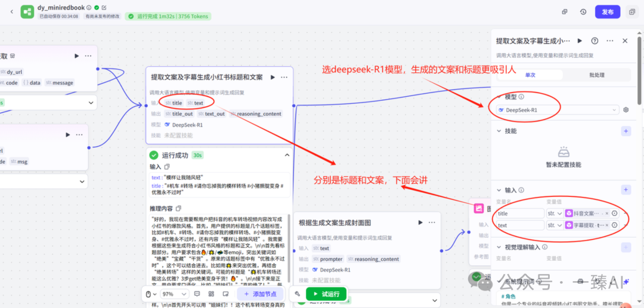Click the prompter output tag on the cover node
This screenshot has width=644, height=308.
(328, 259)
